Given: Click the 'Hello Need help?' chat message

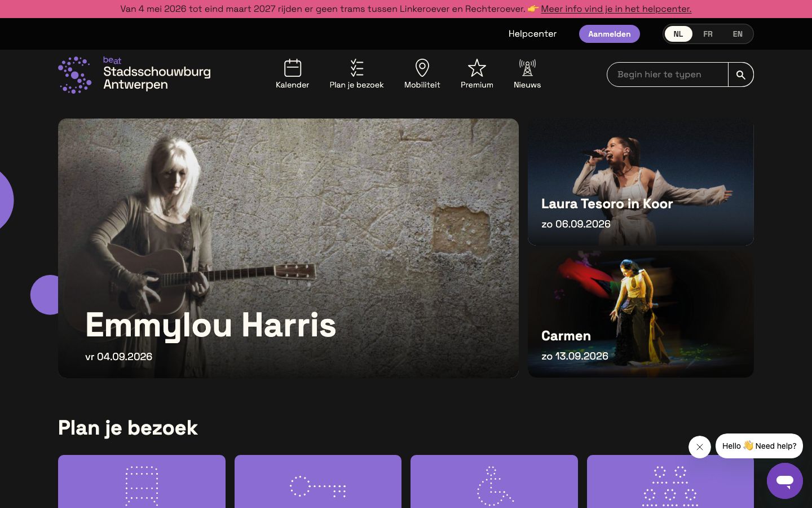Looking at the screenshot, I should point(759,446).
